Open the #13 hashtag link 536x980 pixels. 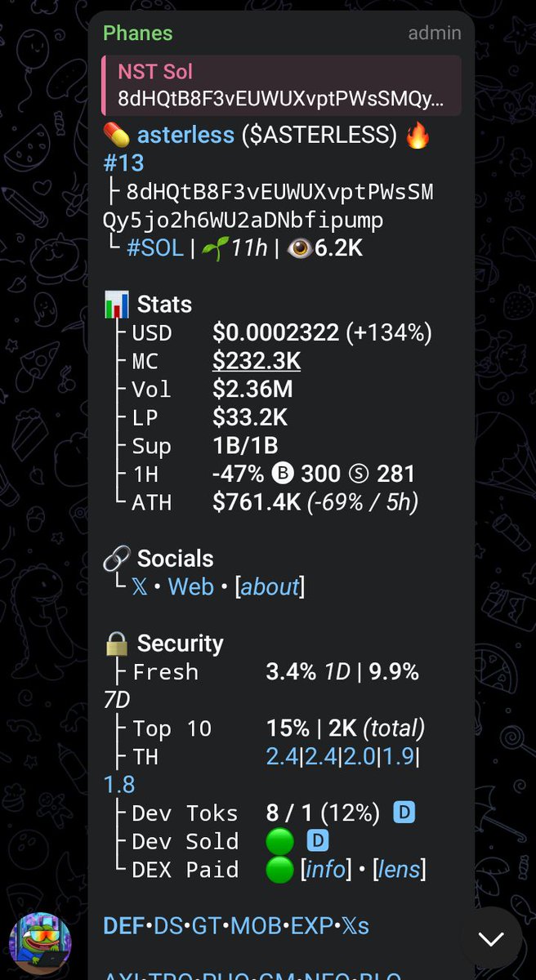coord(123,163)
